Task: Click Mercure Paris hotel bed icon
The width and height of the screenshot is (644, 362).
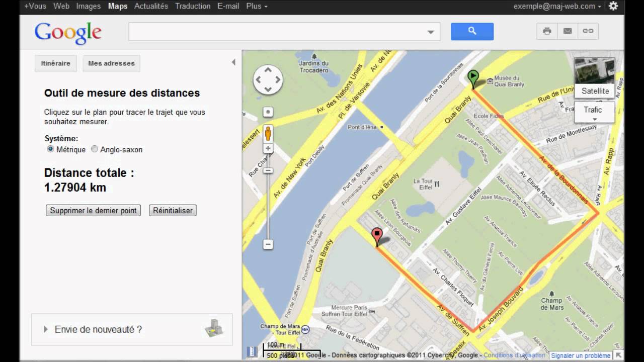Action: [372, 312]
